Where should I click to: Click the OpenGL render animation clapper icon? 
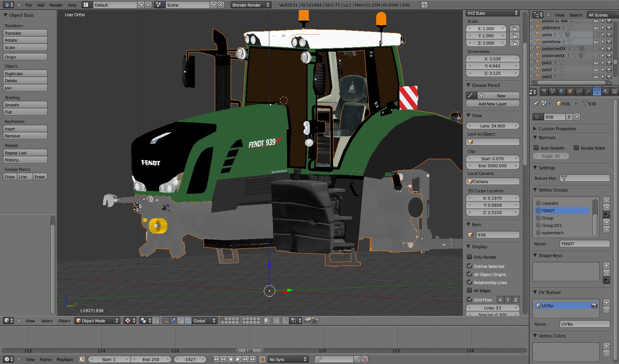point(315,321)
